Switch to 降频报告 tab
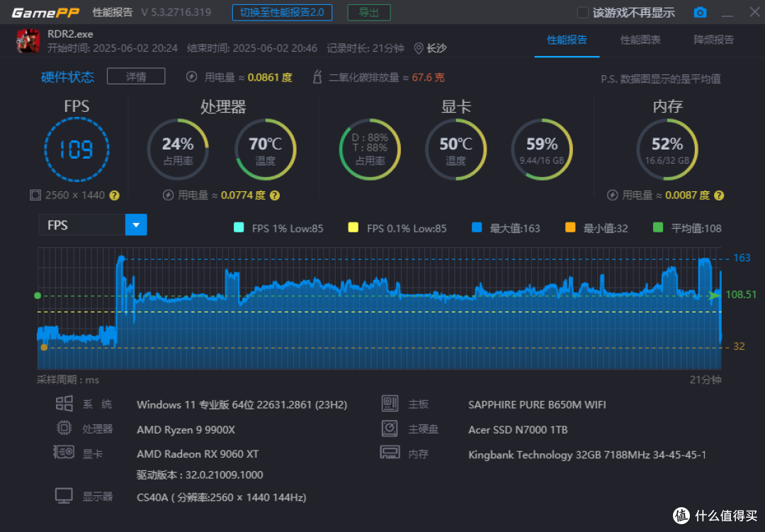Viewport: 765px width, 532px height. (713, 40)
